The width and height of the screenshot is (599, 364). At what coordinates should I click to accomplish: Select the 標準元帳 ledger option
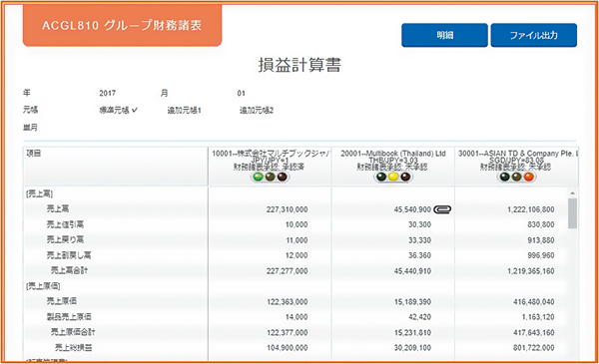[x=118, y=111]
